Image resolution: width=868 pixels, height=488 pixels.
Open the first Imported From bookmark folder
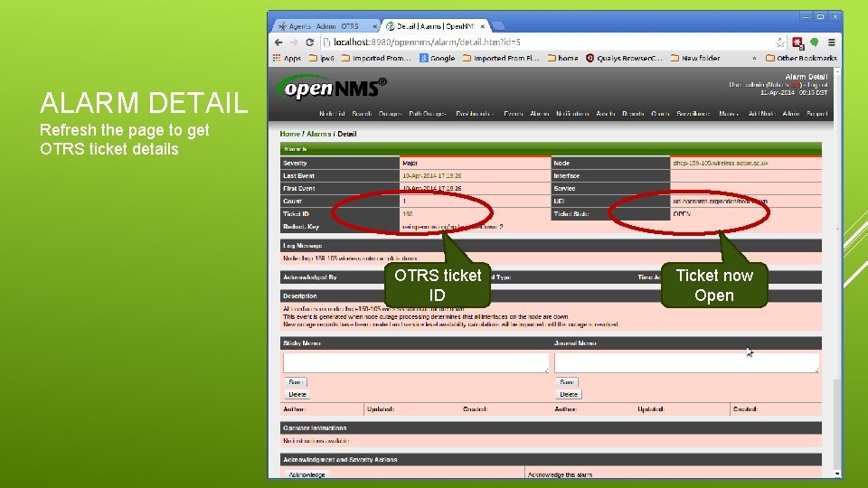(x=376, y=58)
